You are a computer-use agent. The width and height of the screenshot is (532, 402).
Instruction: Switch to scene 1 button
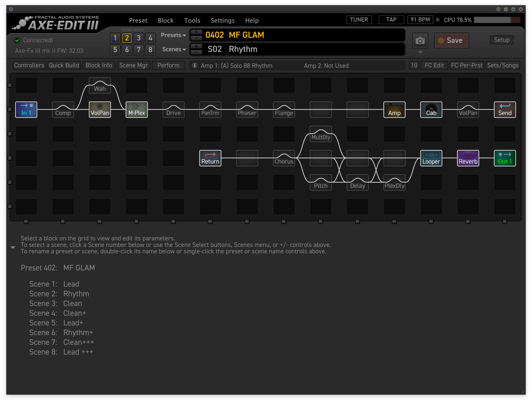[115, 38]
